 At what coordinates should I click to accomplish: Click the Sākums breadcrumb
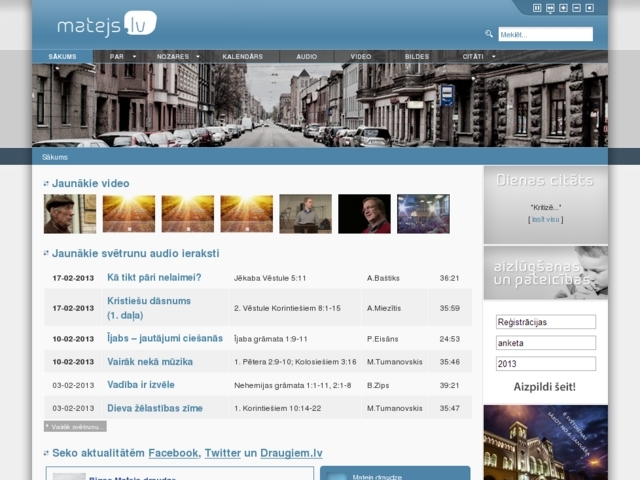55,157
